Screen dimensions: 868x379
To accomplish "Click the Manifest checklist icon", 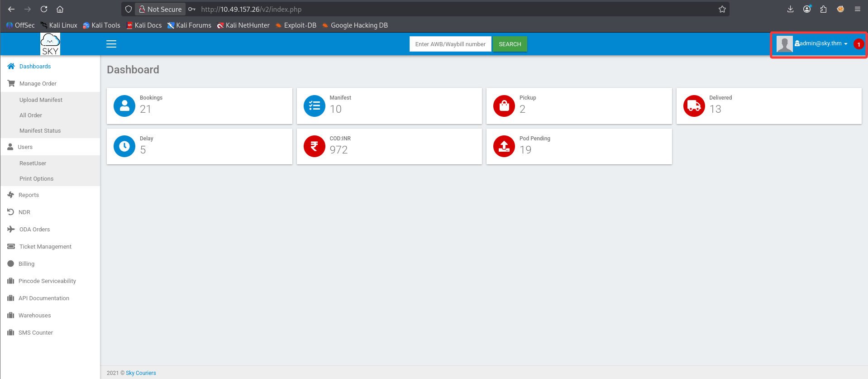I will point(315,106).
